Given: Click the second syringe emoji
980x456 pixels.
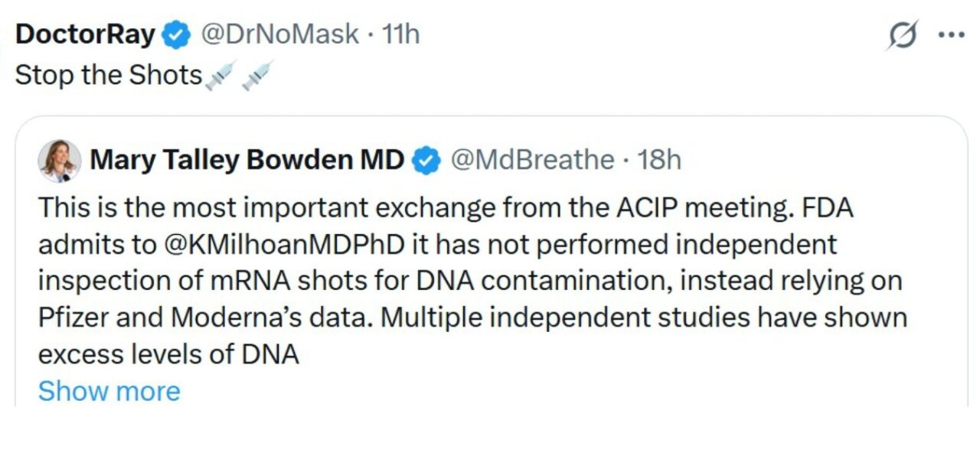Looking at the screenshot, I should [x=257, y=76].
